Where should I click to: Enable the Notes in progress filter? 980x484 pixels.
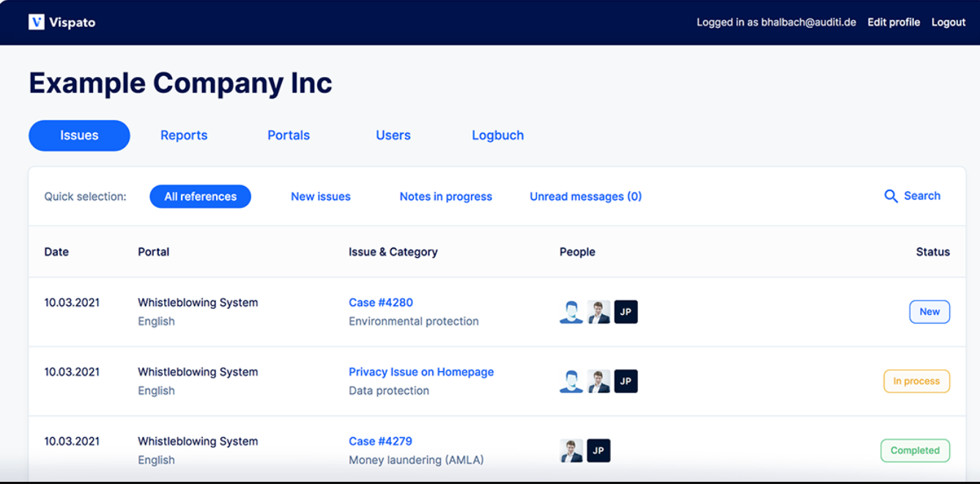(445, 196)
